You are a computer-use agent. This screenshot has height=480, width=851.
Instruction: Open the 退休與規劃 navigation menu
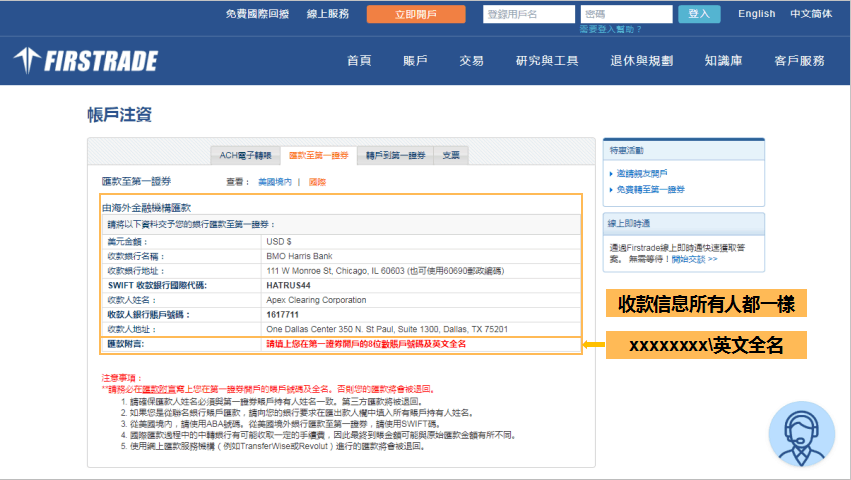642,61
